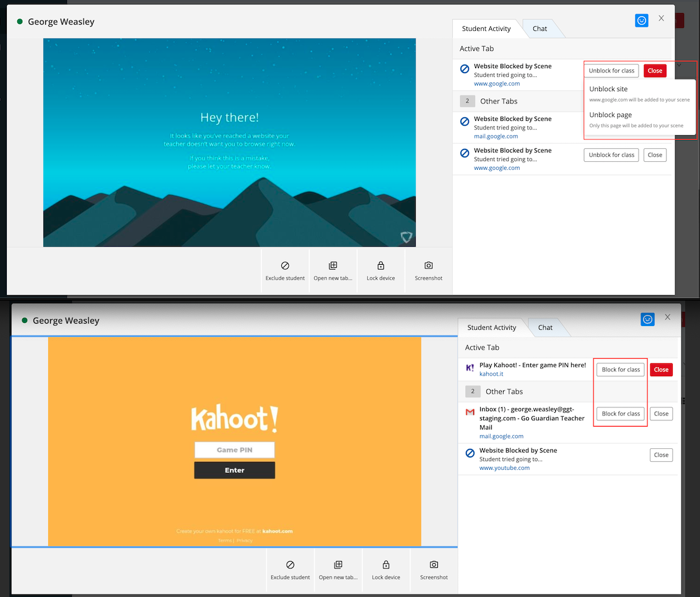Click Exclude student in the Kahoot window
This screenshot has width=700, height=597.
click(290, 570)
